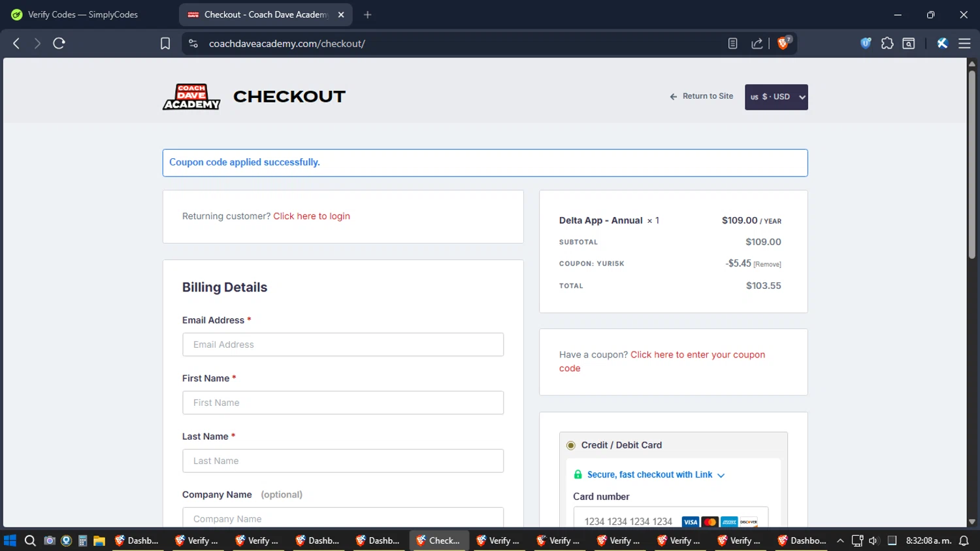This screenshot has width=980, height=551.
Task: Open volume control in system tray
Action: 874,541
